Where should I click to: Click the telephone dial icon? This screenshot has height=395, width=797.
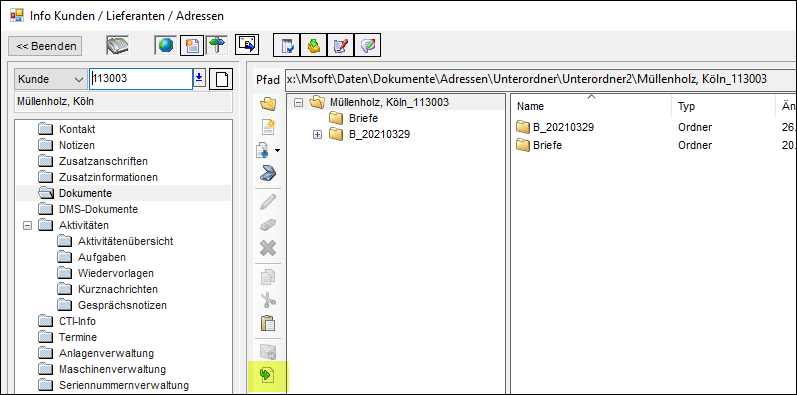click(x=117, y=46)
